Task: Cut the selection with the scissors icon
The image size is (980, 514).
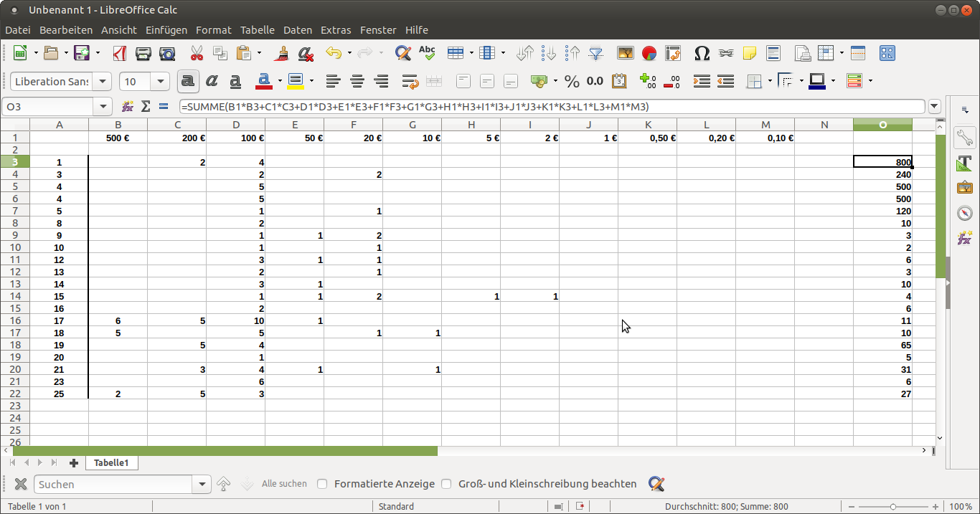Action: [197, 53]
